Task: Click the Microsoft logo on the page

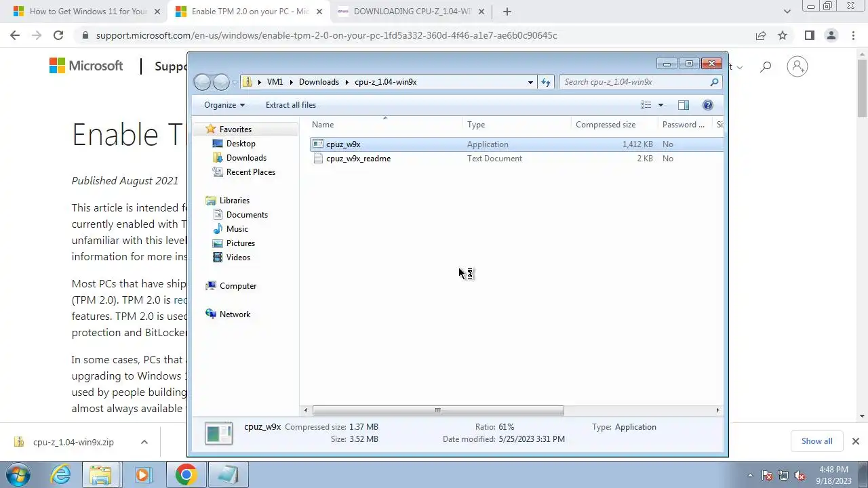Action: [86, 66]
